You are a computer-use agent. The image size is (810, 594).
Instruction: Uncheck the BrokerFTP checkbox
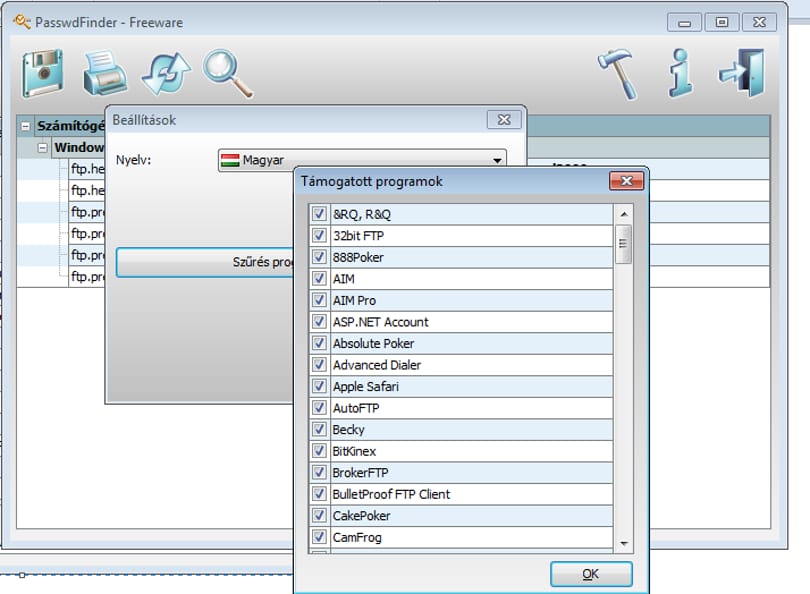pos(319,472)
